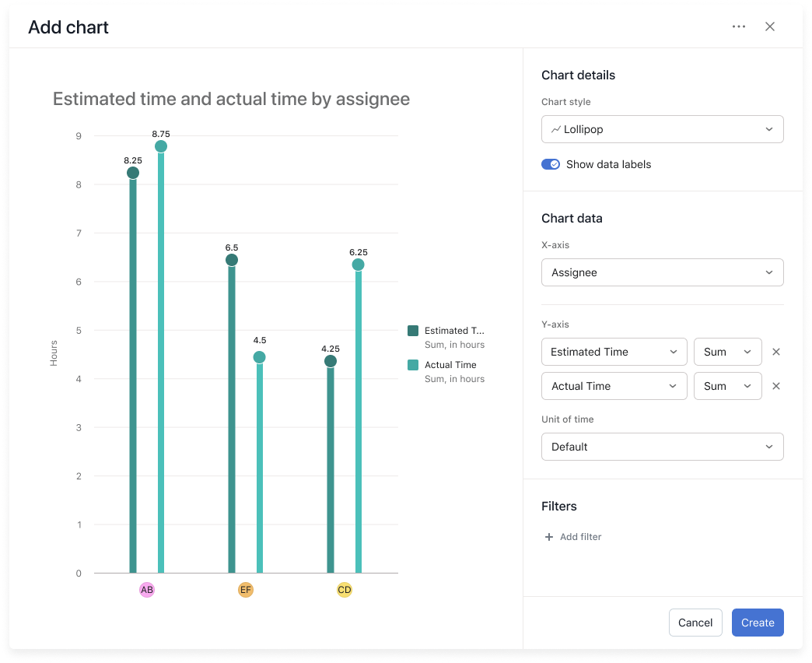This screenshot has height=663, width=812.
Task: Open the Chart style dropdown showing Lollipop
Action: point(662,128)
